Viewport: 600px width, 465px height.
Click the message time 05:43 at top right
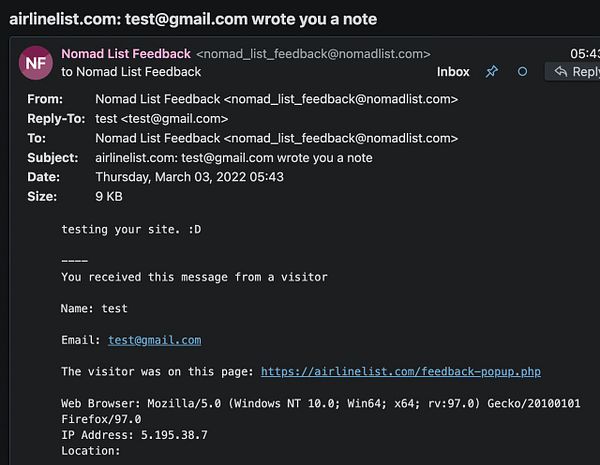584,54
